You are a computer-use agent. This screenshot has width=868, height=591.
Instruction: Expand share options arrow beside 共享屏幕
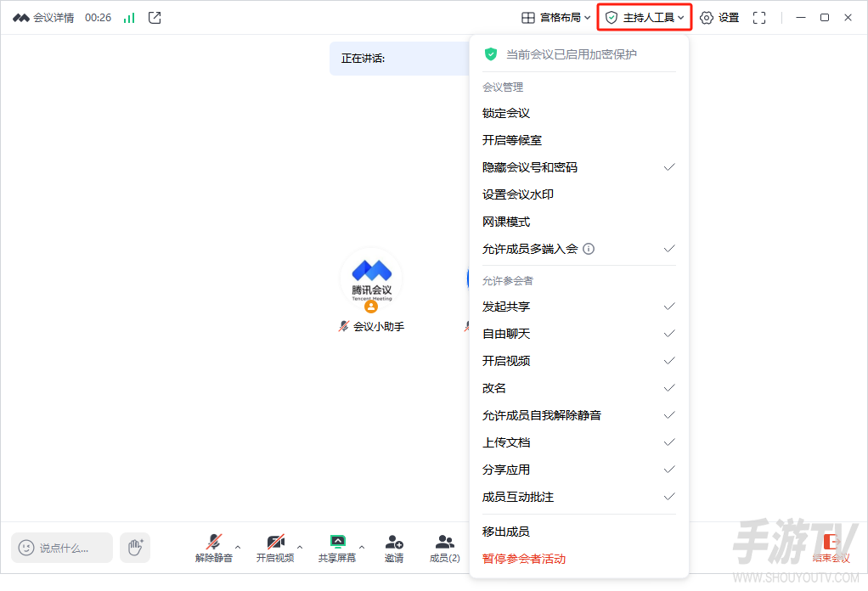tap(362, 548)
